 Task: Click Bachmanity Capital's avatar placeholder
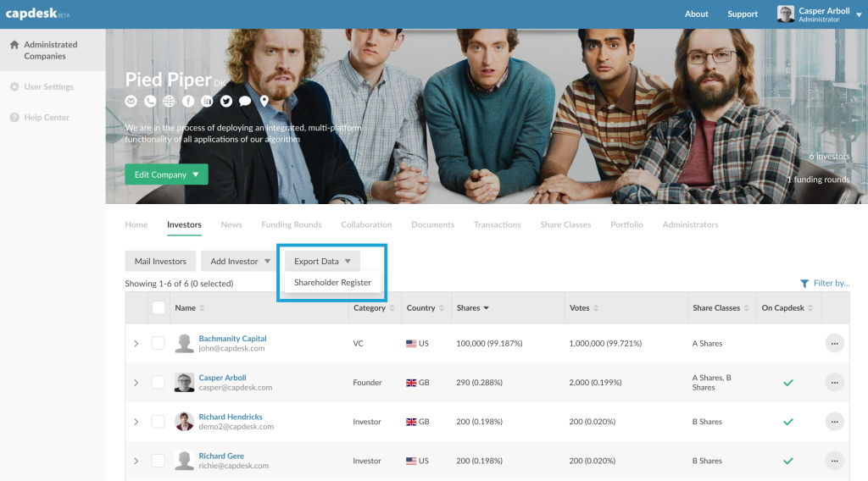coord(184,343)
